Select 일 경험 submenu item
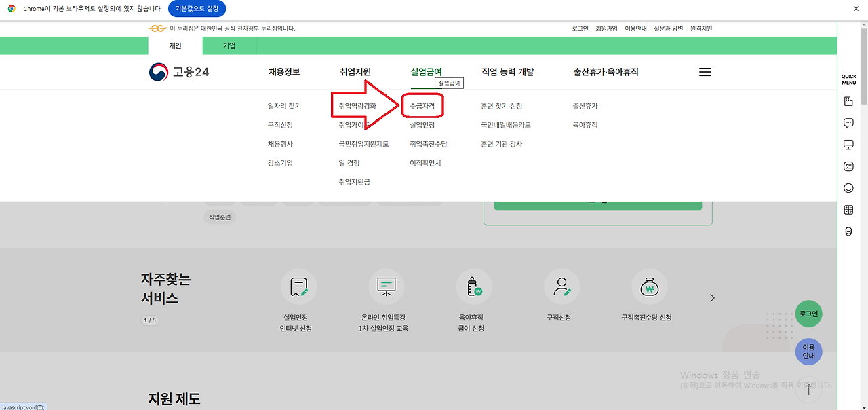Screen dimensions: 868x410 349,163
